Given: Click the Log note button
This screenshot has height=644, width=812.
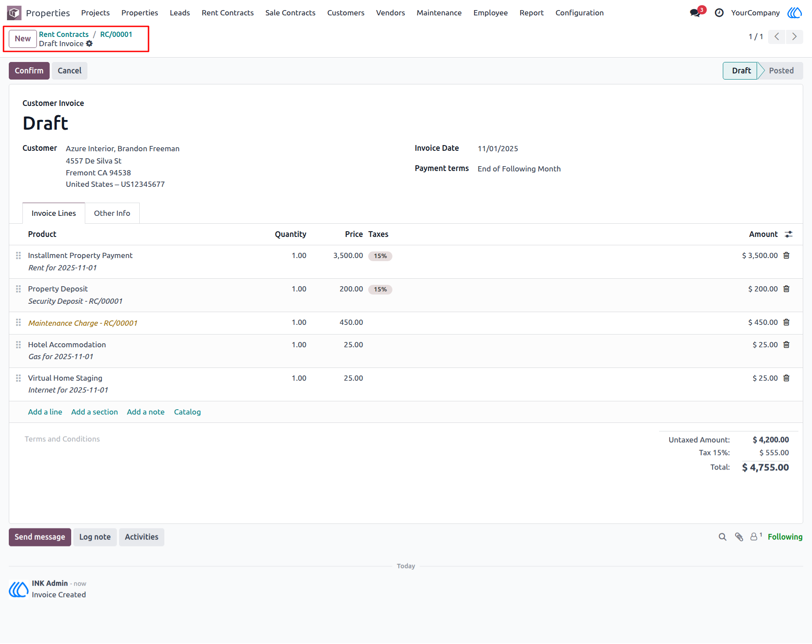Looking at the screenshot, I should pyautogui.click(x=95, y=537).
